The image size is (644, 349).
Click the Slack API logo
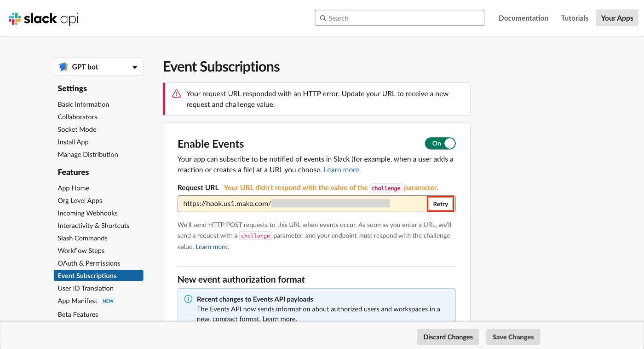coord(43,18)
